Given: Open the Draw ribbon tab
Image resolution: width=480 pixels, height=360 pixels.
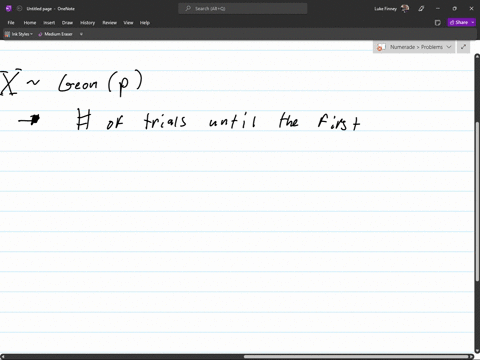Looking at the screenshot, I should (x=67, y=23).
